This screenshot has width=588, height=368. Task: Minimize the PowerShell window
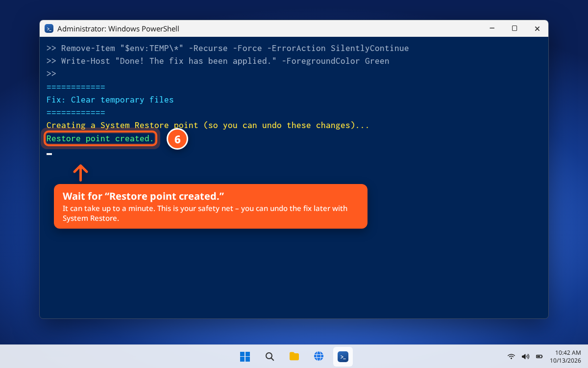click(492, 28)
